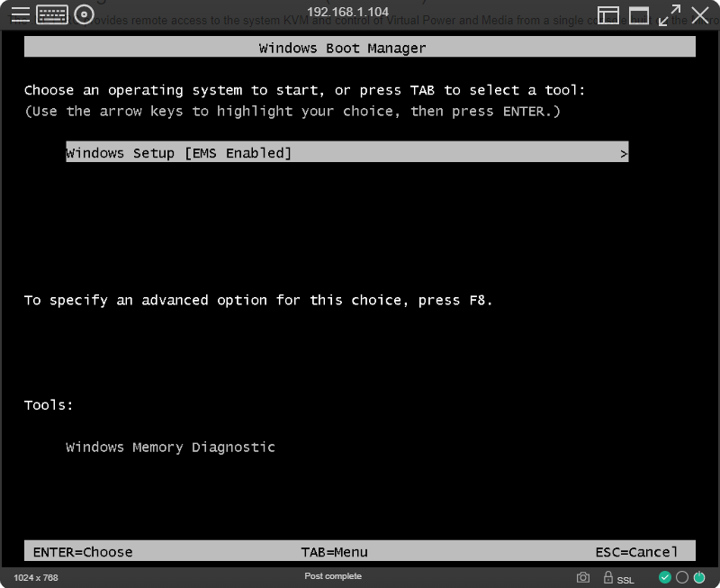This screenshot has width=720, height=588.
Task: Click the 192.168.1.104 host address title
Action: point(347,12)
